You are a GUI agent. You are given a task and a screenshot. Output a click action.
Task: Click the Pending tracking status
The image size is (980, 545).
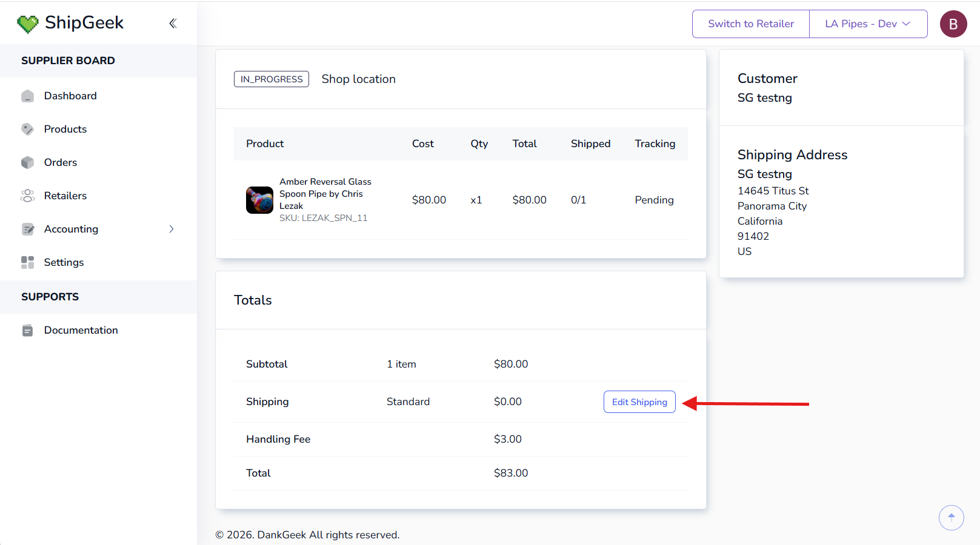tap(655, 200)
